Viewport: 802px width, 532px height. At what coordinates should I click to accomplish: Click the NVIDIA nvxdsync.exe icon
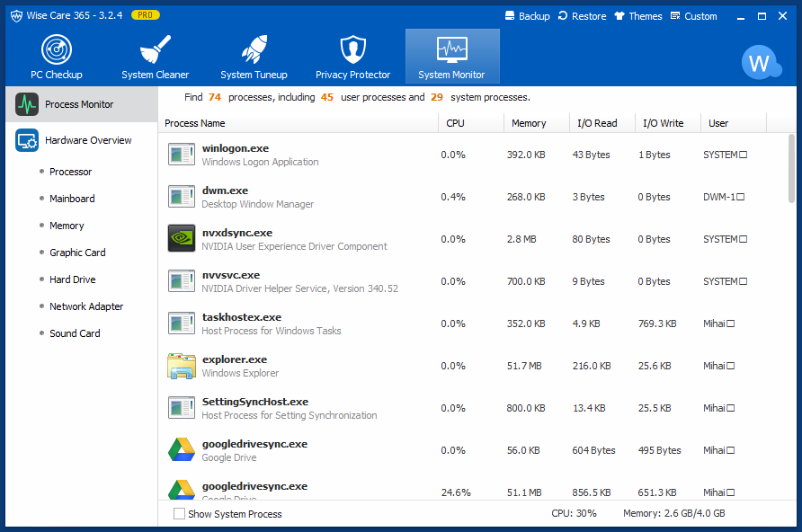pyautogui.click(x=182, y=239)
